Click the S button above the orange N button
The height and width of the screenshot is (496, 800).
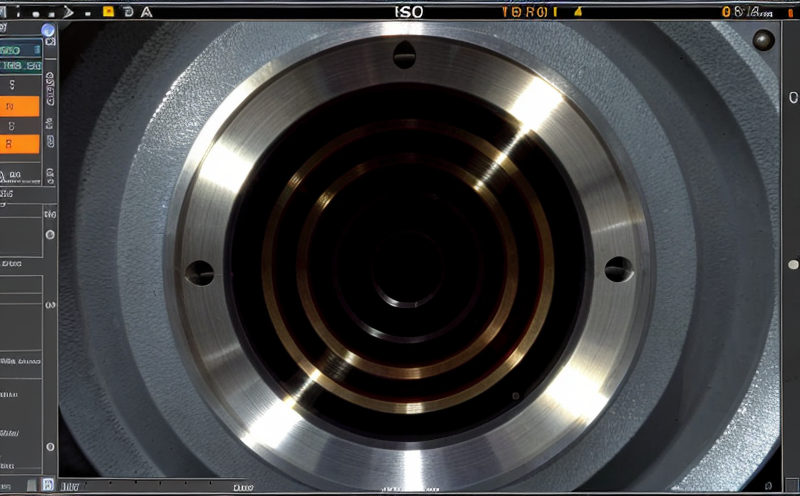[x=19, y=85]
